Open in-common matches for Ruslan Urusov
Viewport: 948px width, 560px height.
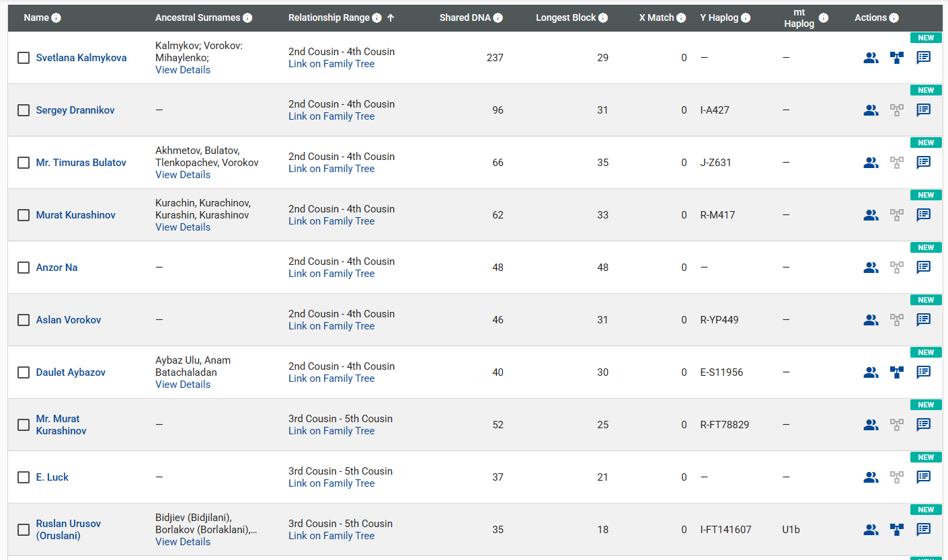click(x=871, y=530)
